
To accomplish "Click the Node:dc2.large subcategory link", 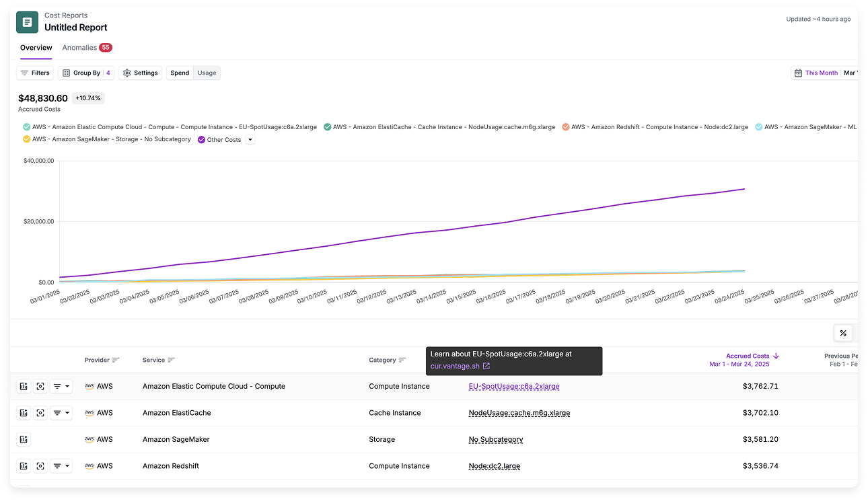I will [x=495, y=465].
